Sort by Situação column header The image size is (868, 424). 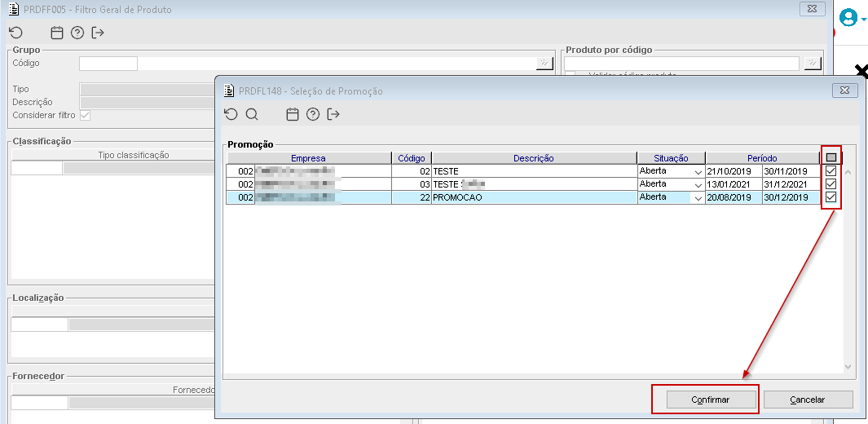(671, 158)
